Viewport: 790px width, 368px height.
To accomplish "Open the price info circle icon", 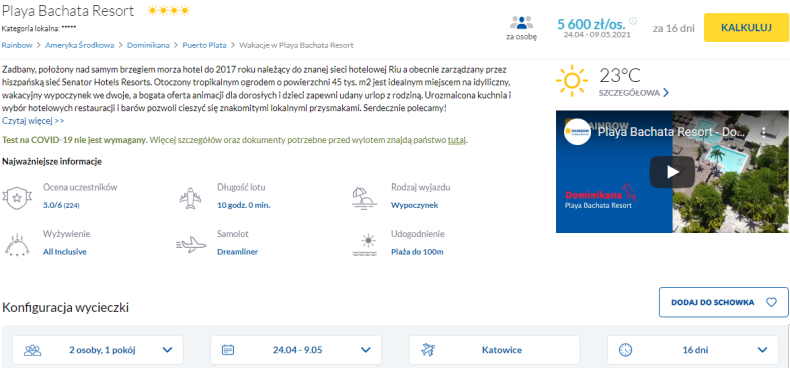I will click(633, 21).
